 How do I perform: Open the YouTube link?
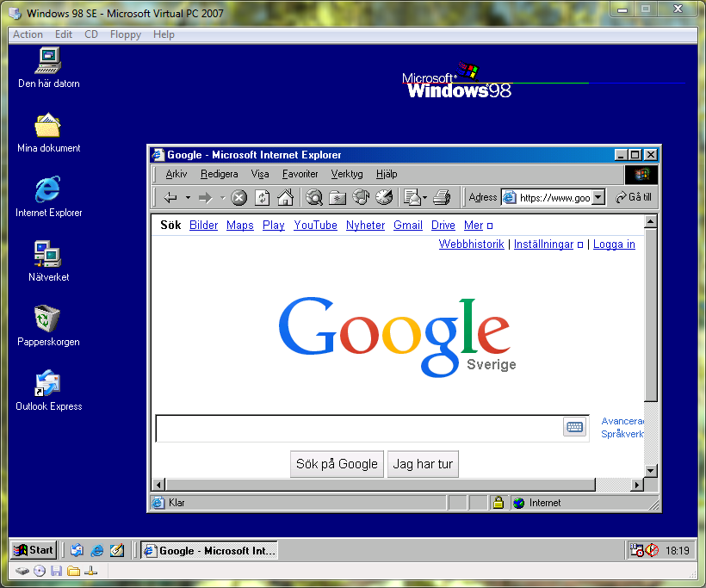pos(315,225)
